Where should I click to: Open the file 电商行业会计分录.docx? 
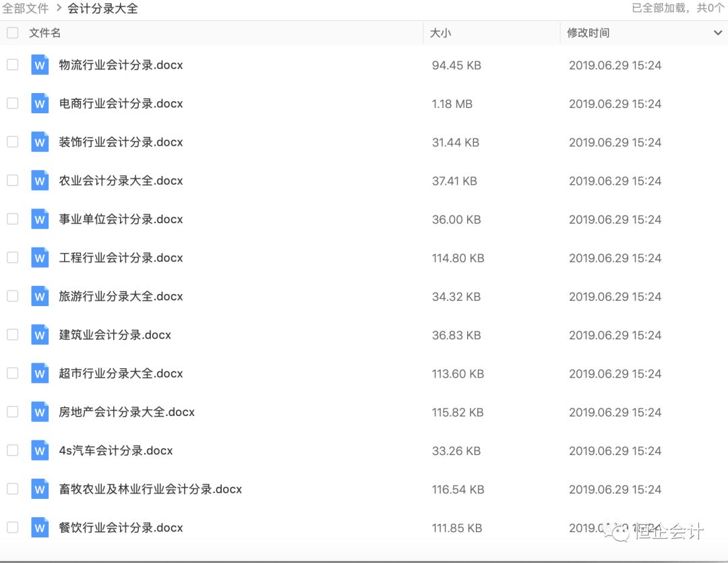point(121,103)
